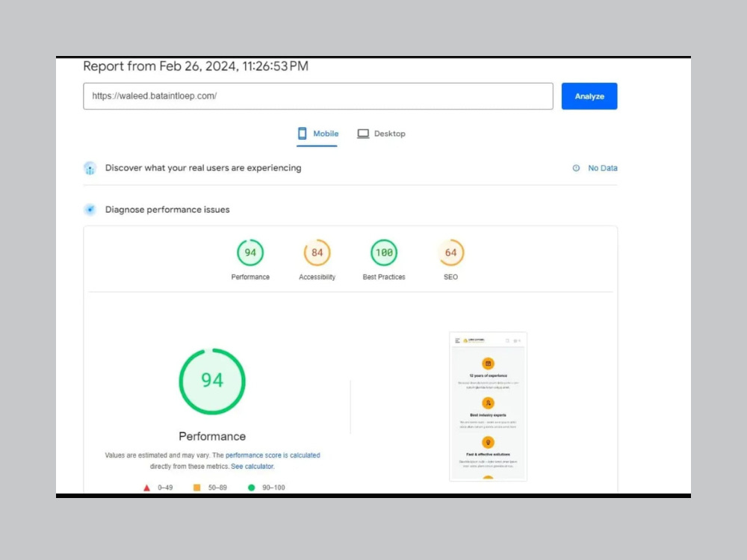This screenshot has width=747, height=560.
Task: Open the See calculator link
Action: click(252, 467)
